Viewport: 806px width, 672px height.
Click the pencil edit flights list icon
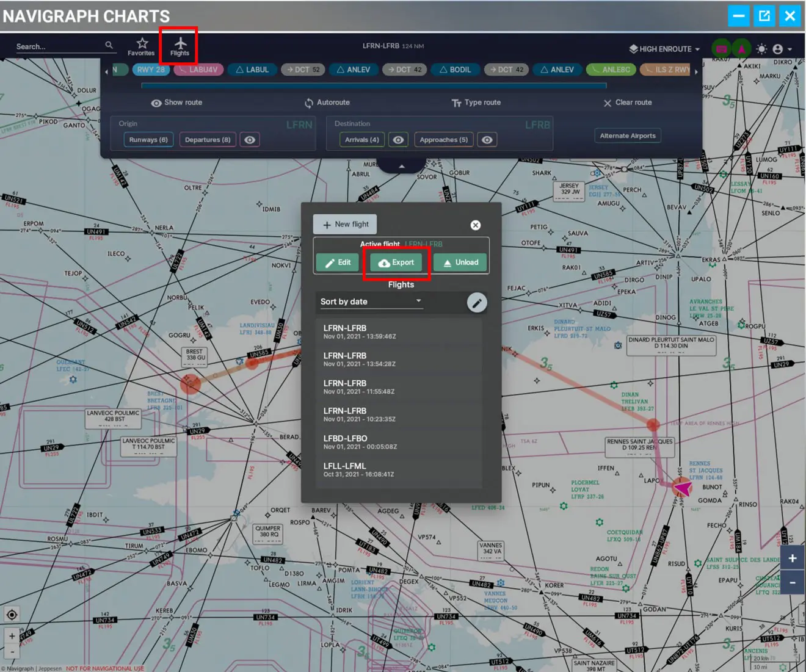(477, 302)
